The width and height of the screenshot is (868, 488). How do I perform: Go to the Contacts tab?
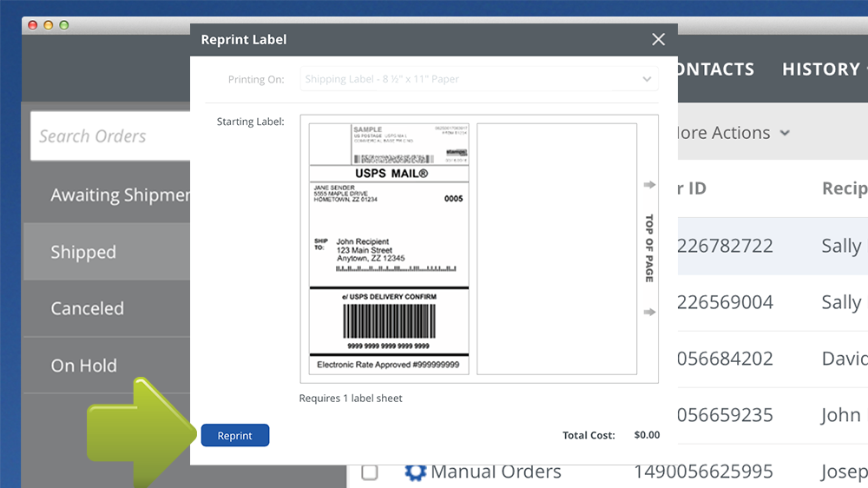click(715, 69)
